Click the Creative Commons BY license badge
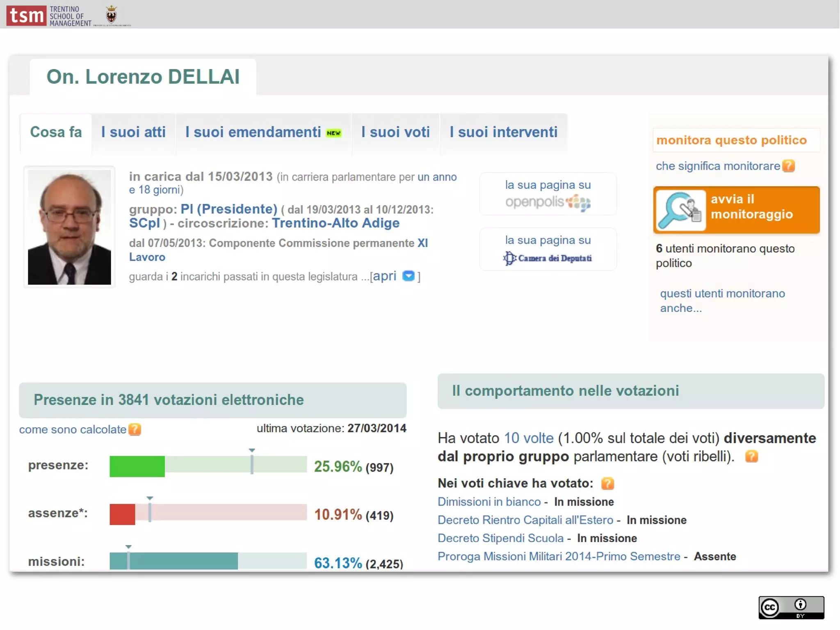 [x=791, y=607]
